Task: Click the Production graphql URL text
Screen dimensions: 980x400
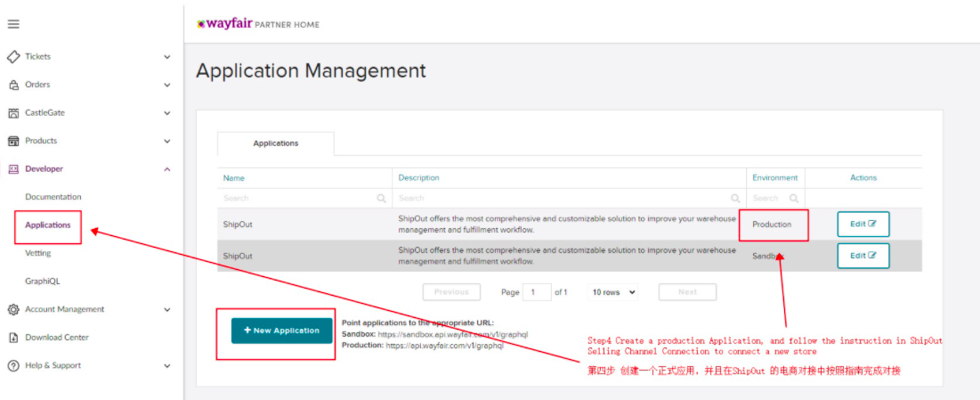Action: pyautogui.click(x=444, y=346)
